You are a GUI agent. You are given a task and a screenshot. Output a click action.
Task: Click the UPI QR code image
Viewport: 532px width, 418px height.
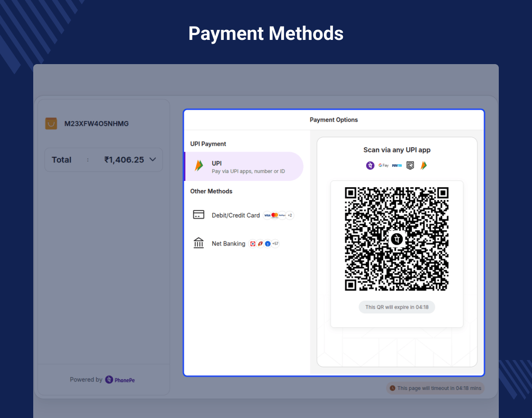click(x=397, y=239)
